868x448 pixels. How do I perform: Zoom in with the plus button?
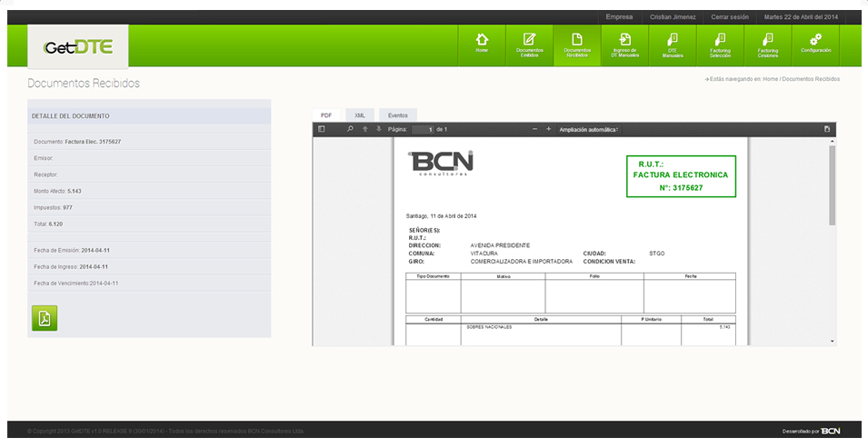[548, 130]
